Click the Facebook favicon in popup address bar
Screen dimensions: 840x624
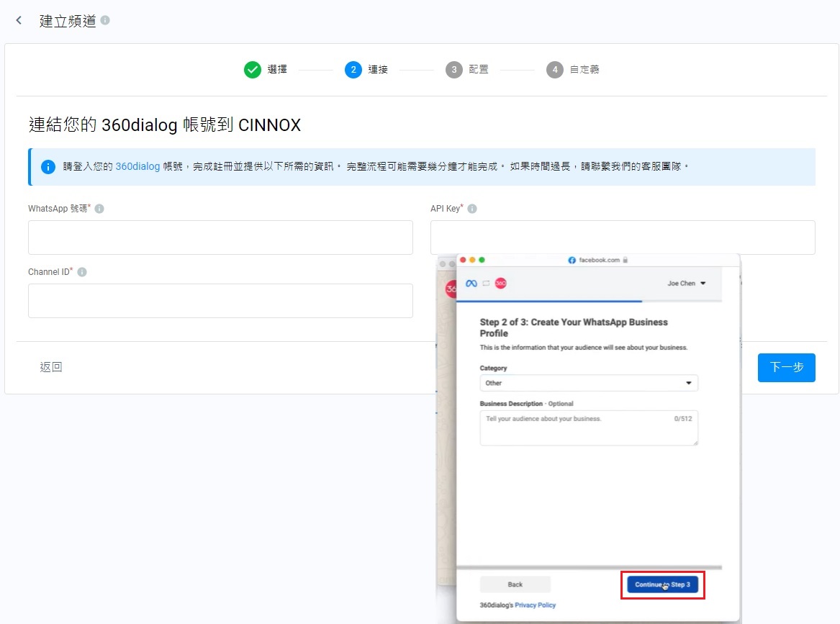pos(572,261)
